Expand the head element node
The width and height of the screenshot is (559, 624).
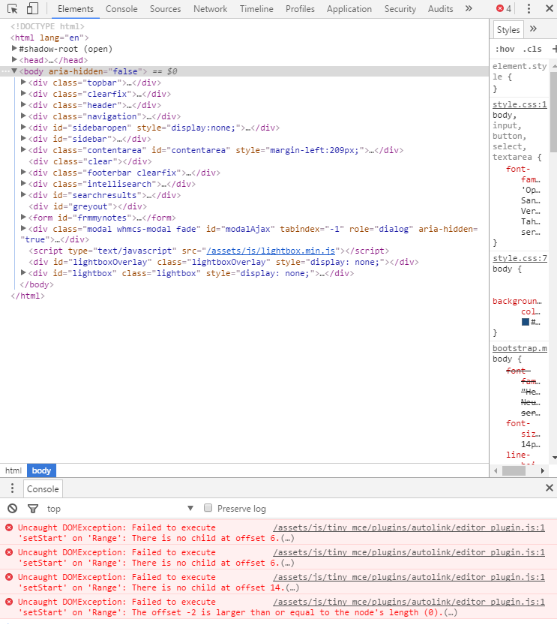14,60
